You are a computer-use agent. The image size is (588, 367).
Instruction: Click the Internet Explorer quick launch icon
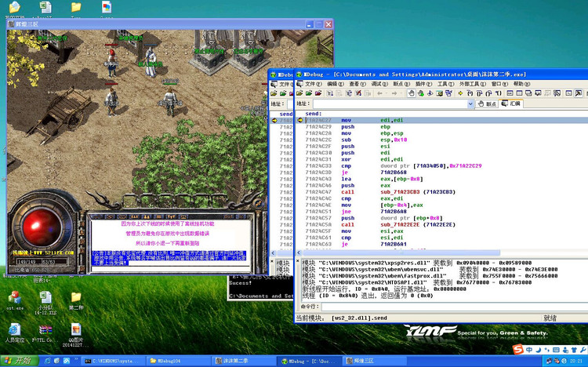coord(48,361)
